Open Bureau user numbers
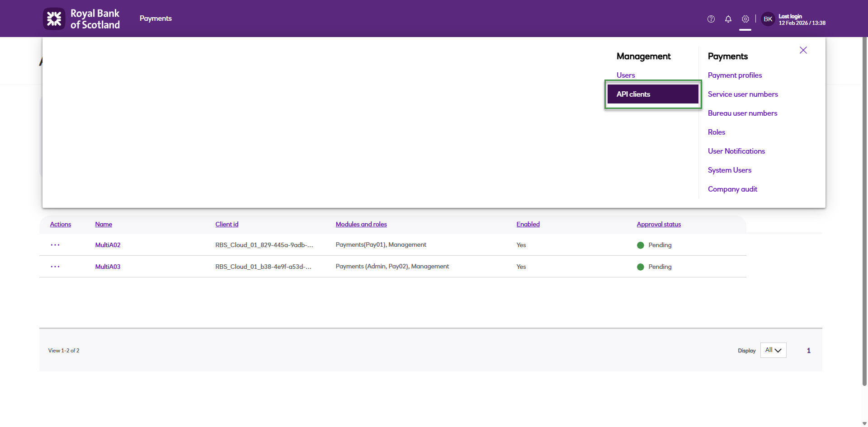This screenshot has height=427, width=868. [x=742, y=113]
